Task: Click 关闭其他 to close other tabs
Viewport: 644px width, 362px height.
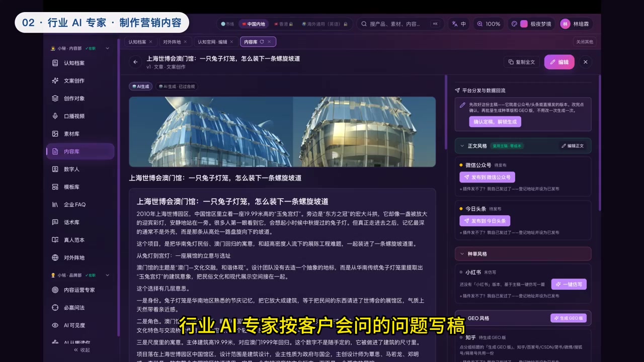Action: (x=585, y=42)
